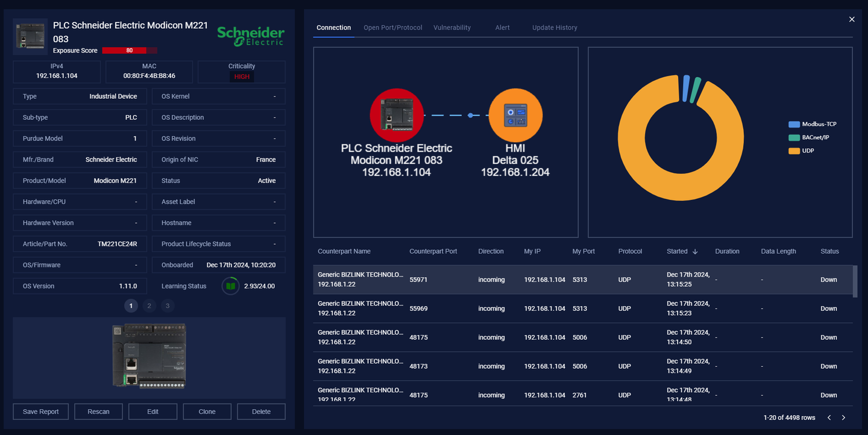
Task: Click Origin of NIC value France
Action: (266, 160)
